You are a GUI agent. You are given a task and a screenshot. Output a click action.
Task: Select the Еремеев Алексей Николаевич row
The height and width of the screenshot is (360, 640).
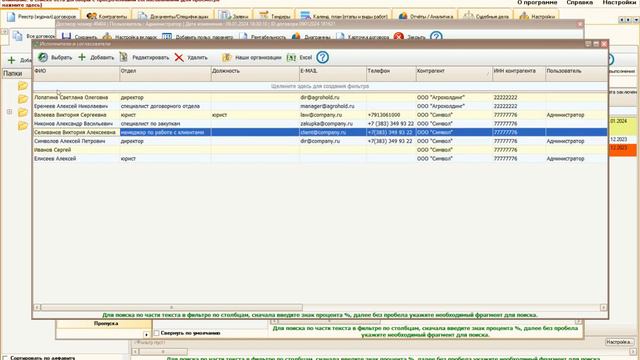click(x=320, y=106)
